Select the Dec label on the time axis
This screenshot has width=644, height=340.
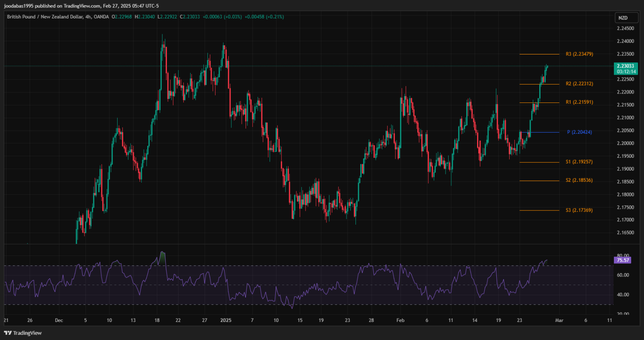[x=59, y=320]
